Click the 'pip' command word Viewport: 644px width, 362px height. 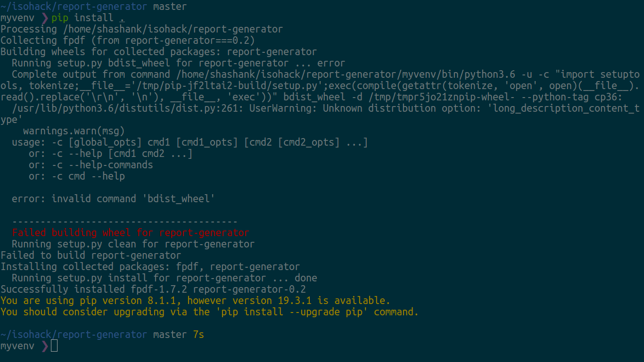tap(60, 18)
